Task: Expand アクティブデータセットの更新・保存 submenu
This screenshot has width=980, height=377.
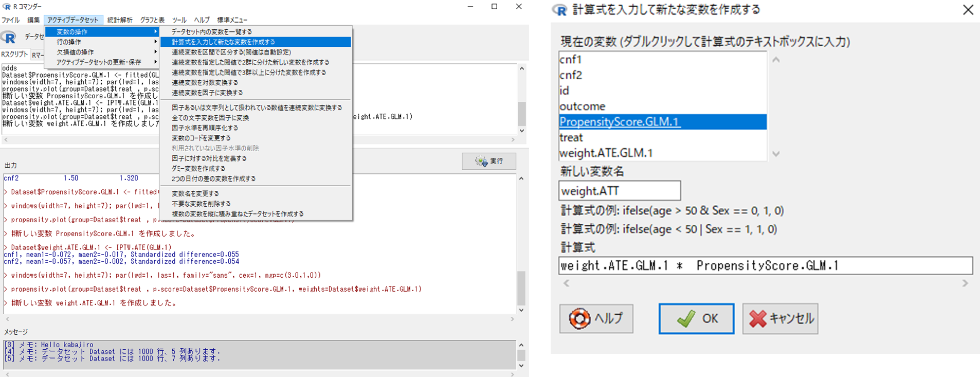Action: pos(102,62)
